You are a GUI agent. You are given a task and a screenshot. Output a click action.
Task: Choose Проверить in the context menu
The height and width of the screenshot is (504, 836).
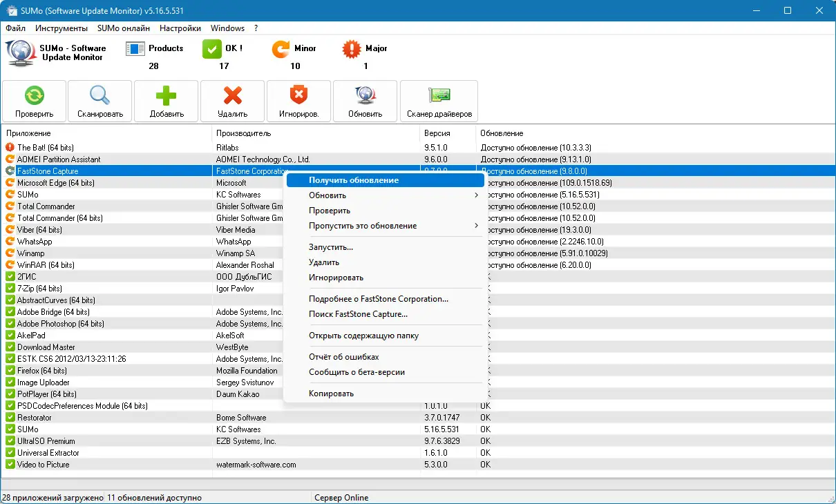[385, 211]
